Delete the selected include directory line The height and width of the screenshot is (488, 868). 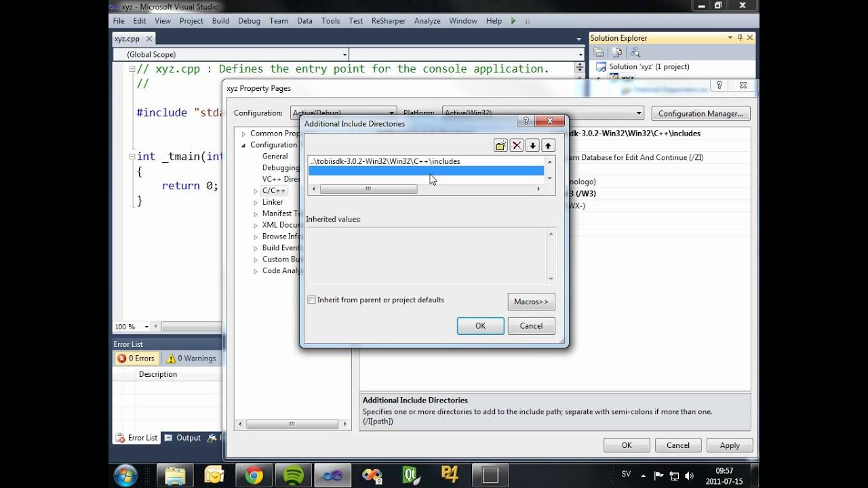coord(517,145)
